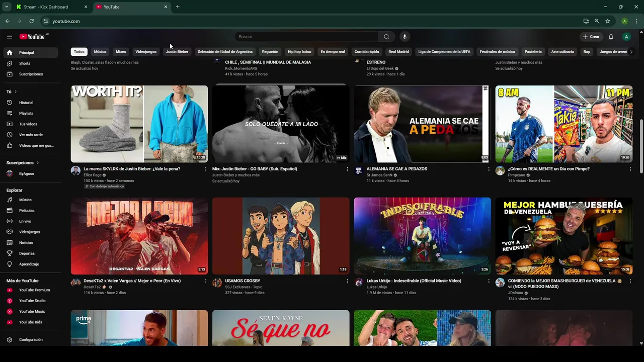The image size is (644, 362).
Task: Go to Suscripciones in the sidebar
Action: coord(30,74)
